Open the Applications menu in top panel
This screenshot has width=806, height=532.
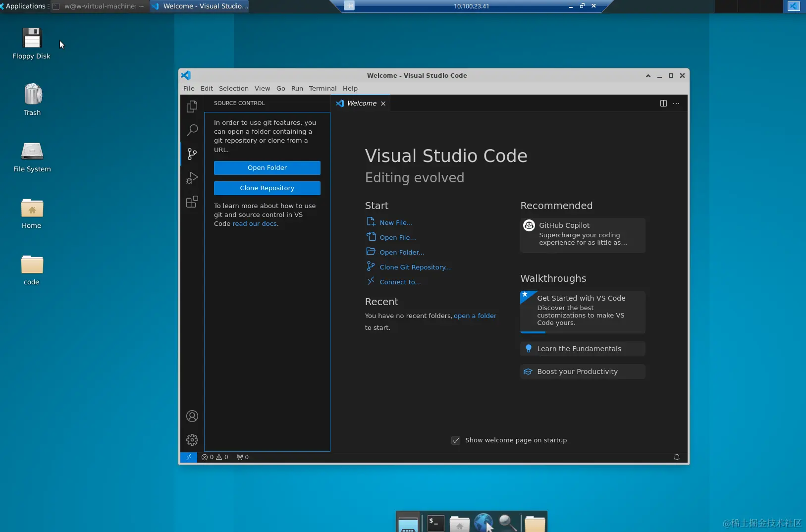coord(24,6)
